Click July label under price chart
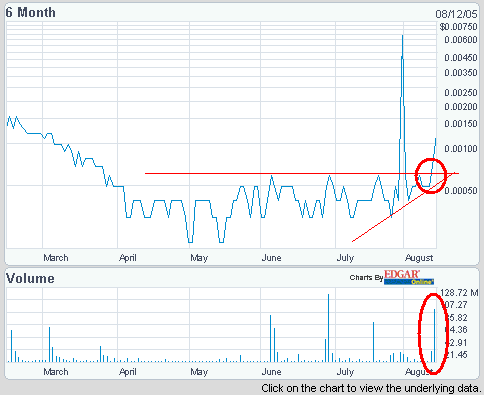The width and height of the screenshot is (484, 395). tap(345, 258)
